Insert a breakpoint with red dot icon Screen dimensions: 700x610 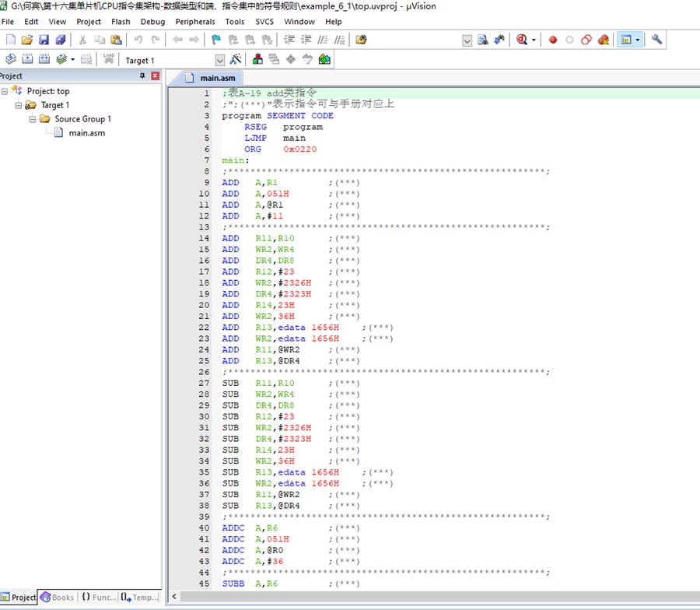point(553,40)
